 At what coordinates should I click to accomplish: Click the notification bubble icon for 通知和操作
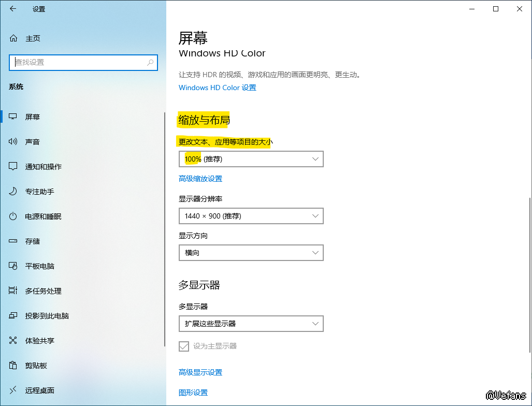tap(13, 167)
